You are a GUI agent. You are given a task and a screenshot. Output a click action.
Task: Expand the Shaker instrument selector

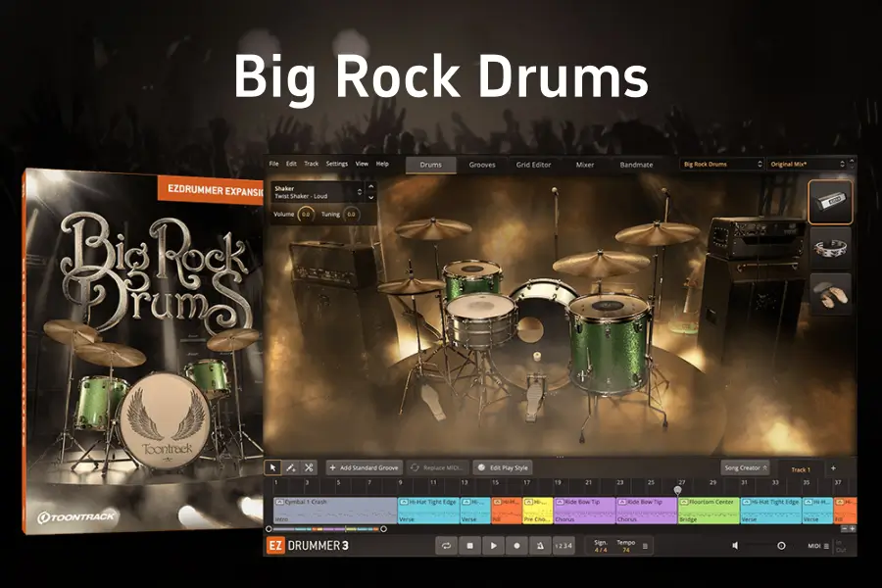[358, 191]
